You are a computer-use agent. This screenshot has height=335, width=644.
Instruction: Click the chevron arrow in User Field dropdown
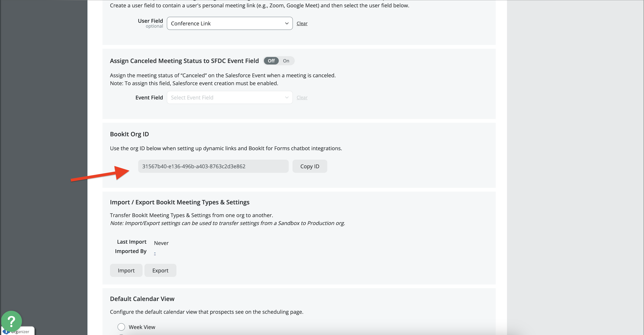point(287,23)
